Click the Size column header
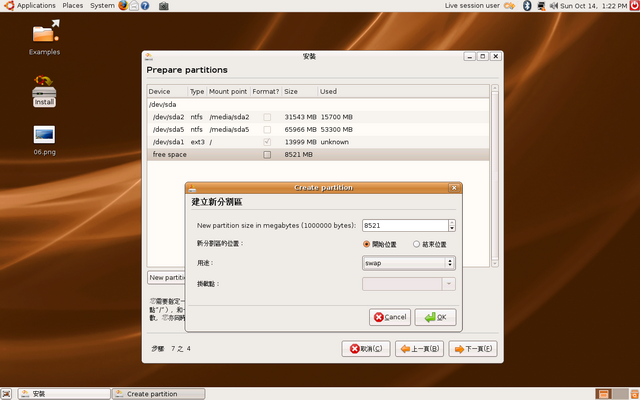This screenshot has width=640, height=400. 300,91
